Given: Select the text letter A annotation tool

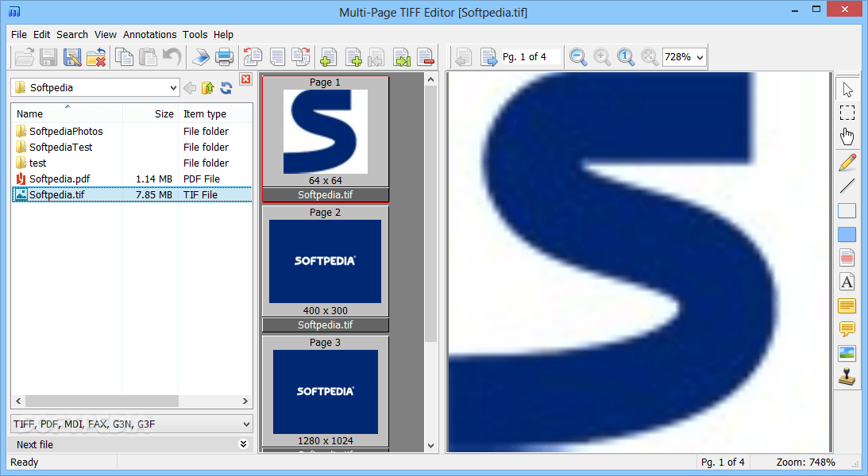Looking at the screenshot, I should click(847, 282).
